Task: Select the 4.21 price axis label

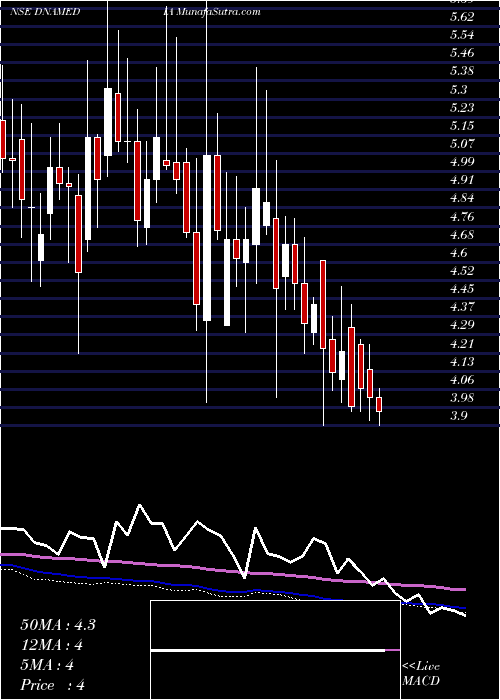Action: [462, 344]
